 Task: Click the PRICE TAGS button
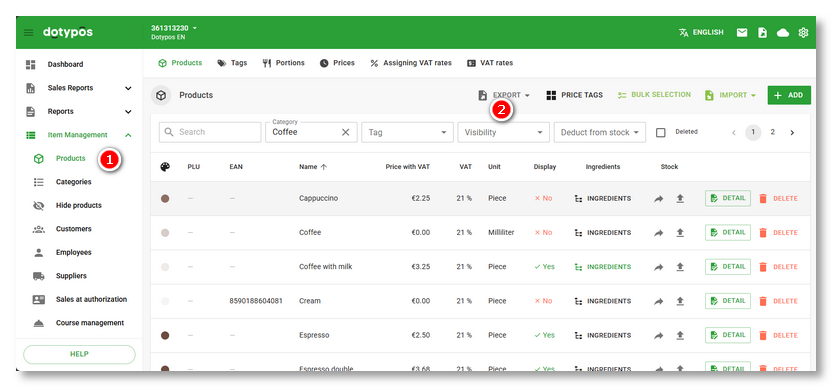(x=575, y=96)
